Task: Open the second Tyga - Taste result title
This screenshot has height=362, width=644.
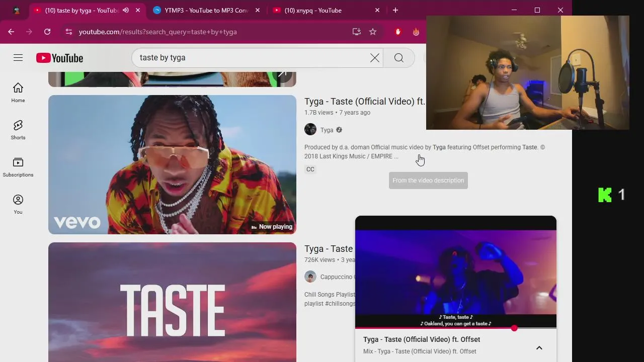Action: pyautogui.click(x=329, y=249)
